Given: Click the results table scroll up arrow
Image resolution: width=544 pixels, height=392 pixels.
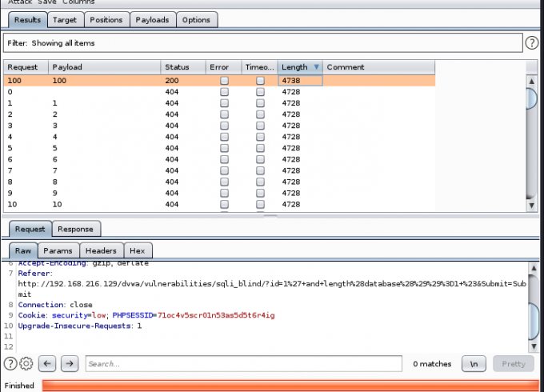Looking at the screenshot, I should pos(531,82).
